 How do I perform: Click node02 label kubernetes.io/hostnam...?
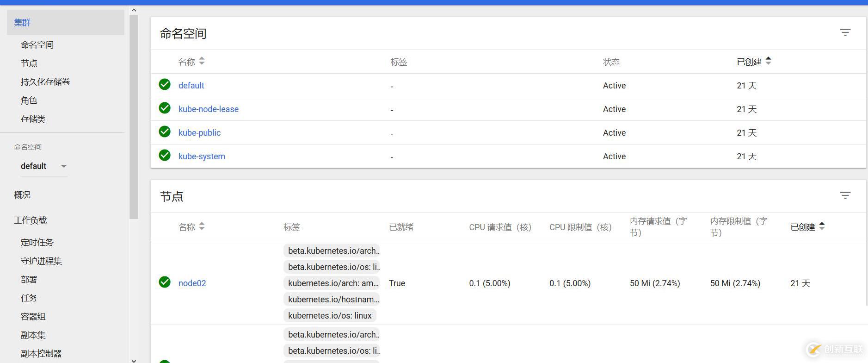[332, 300]
